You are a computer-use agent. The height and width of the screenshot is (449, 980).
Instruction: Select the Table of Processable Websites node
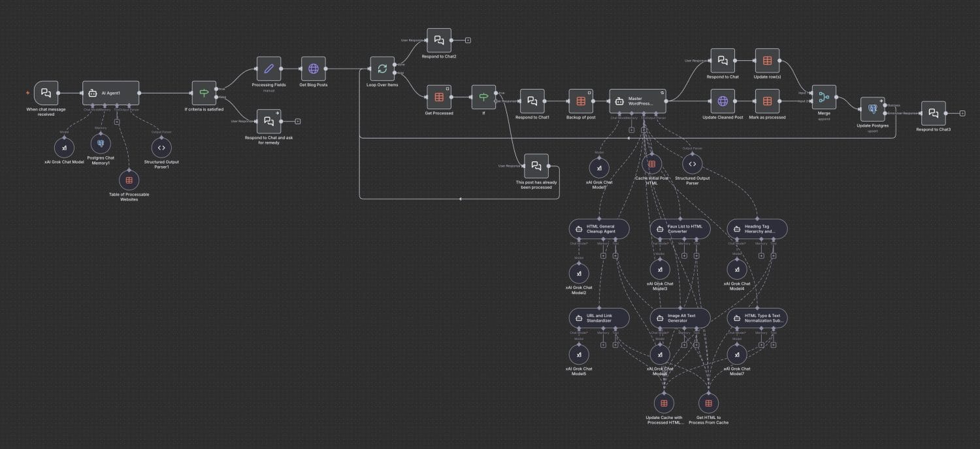tap(129, 180)
